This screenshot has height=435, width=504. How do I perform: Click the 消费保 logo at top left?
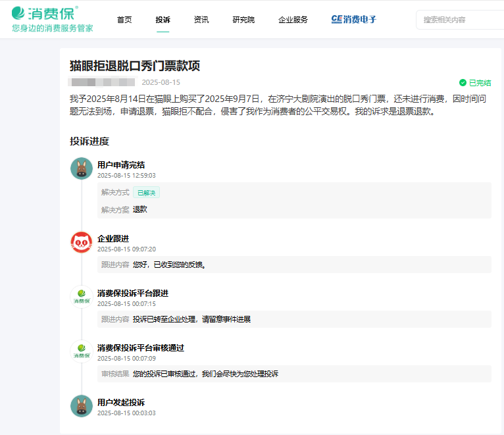click(45, 14)
